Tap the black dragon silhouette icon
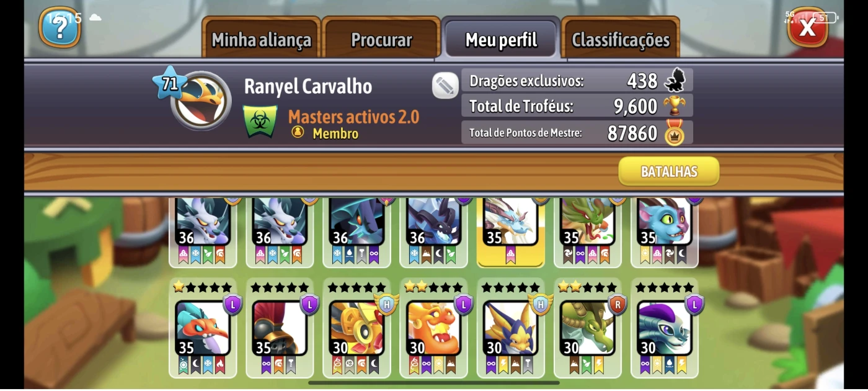This screenshot has height=391, width=868. [675, 80]
